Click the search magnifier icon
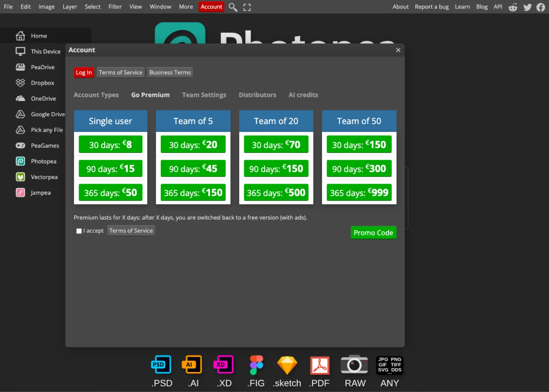Screen dimensions: 549x392 (x=233, y=7)
